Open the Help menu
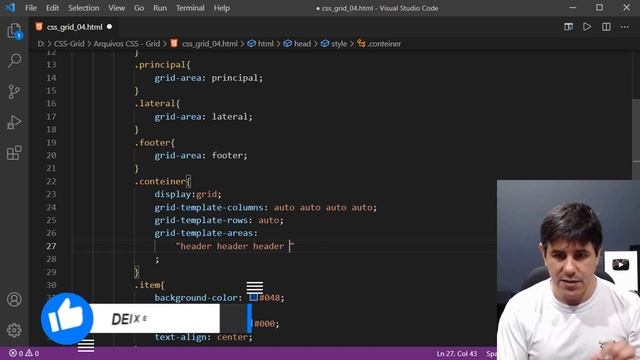 point(222,8)
